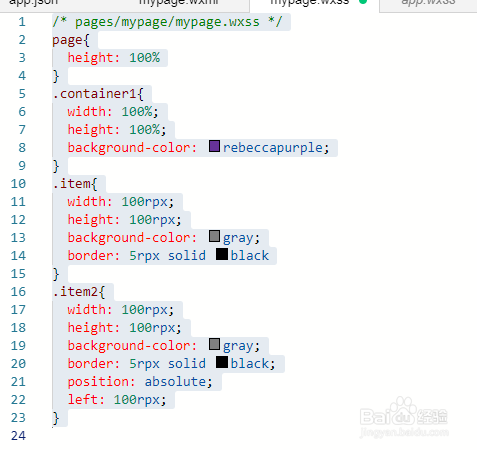Open the rebeccapurple color swatch picker
477x450 pixels.
[x=214, y=146]
